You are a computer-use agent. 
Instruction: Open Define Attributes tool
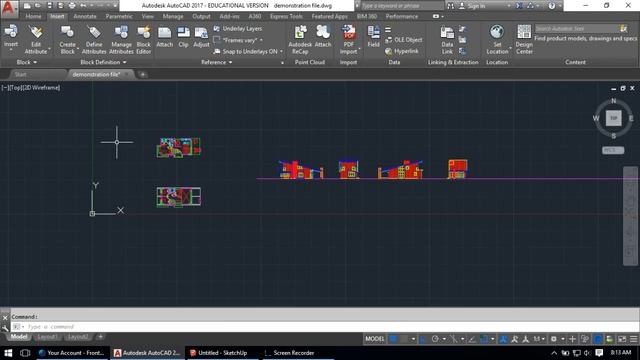click(x=94, y=40)
